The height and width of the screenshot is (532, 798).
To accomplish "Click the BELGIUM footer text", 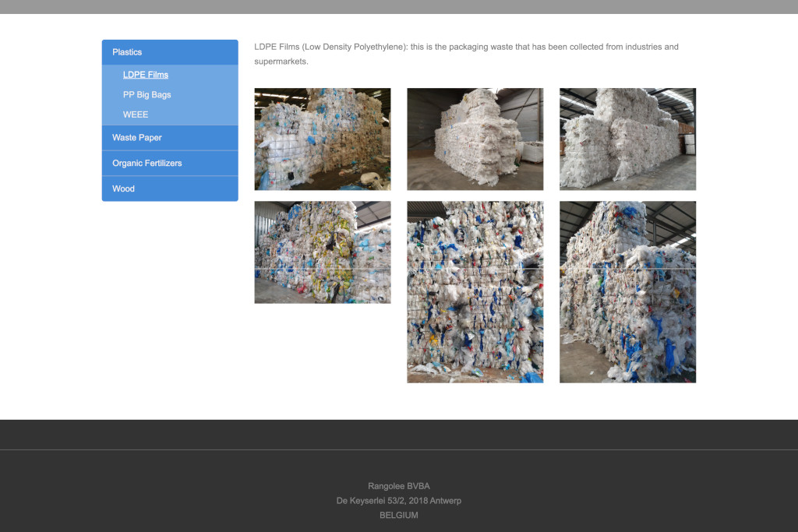I will [398, 515].
